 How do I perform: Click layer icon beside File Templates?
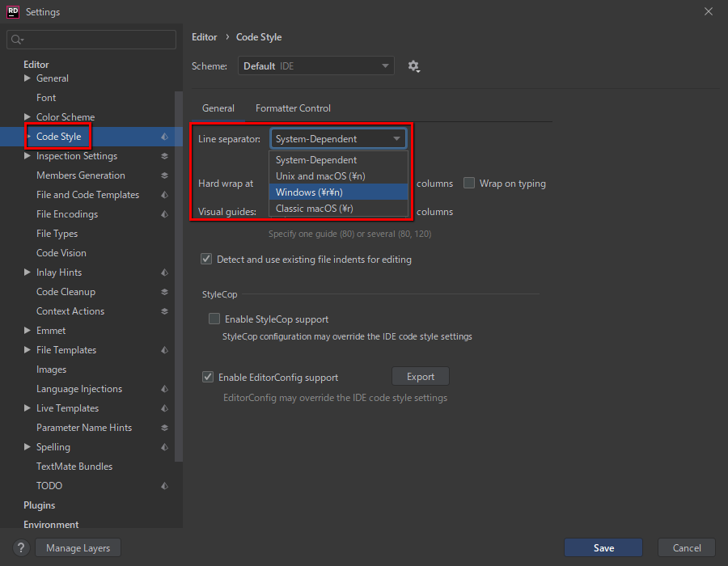click(164, 350)
